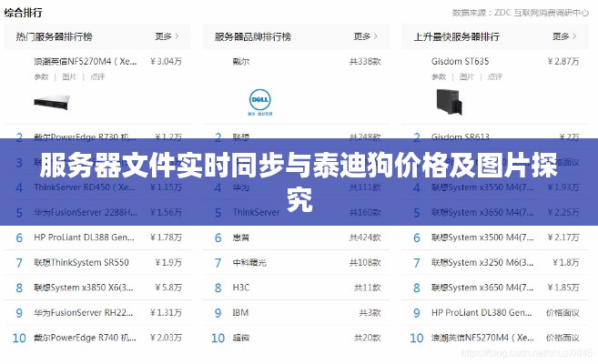Select the 超微 brand row
598x364 pixels.
click(297, 338)
